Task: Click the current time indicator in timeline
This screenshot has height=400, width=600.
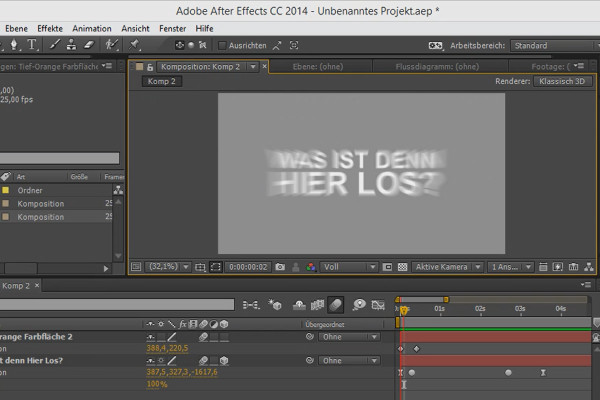Action: (x=404, y=309)
